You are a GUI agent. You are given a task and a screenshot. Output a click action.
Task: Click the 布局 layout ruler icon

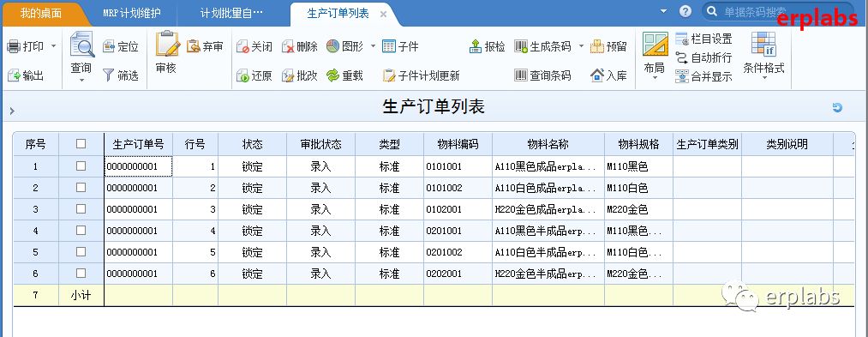click(x=655, y=45)
